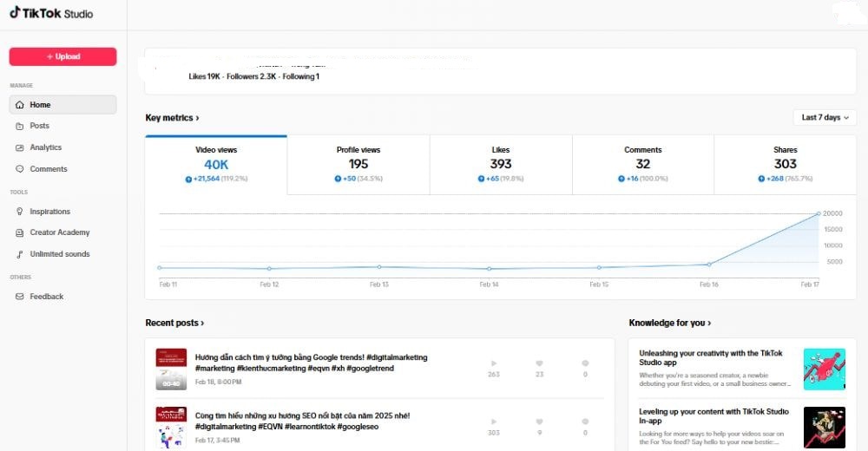This screenshot has height=451, width=868.
Task: Click the heart icon above 9
Action: coord(539,422)
